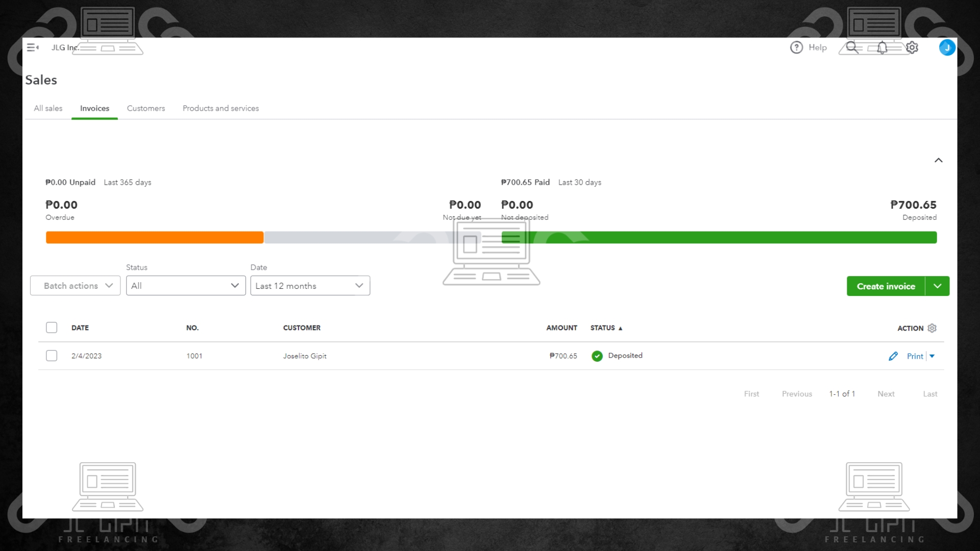The height and width of the screenshot is (551, 980).
Task: Select all invoices header checkbox
Action: [x=52, y=328]
